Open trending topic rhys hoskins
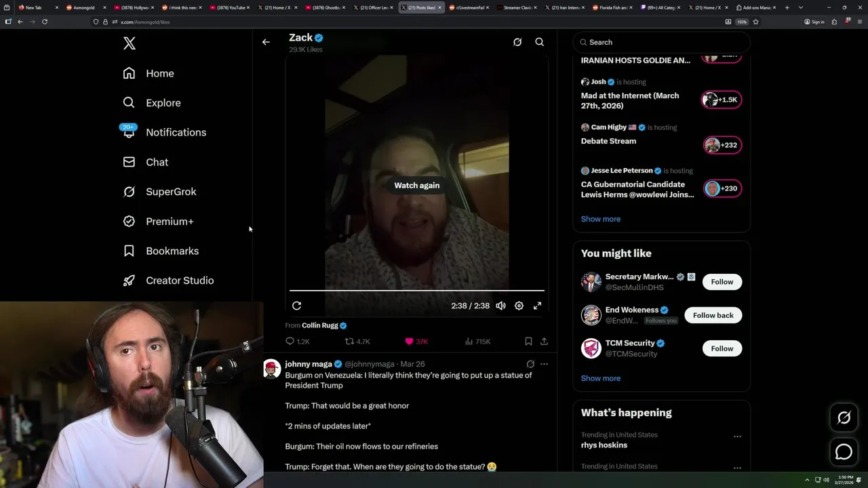The width and height of the screenshot is (868, 488). point(604,445)
